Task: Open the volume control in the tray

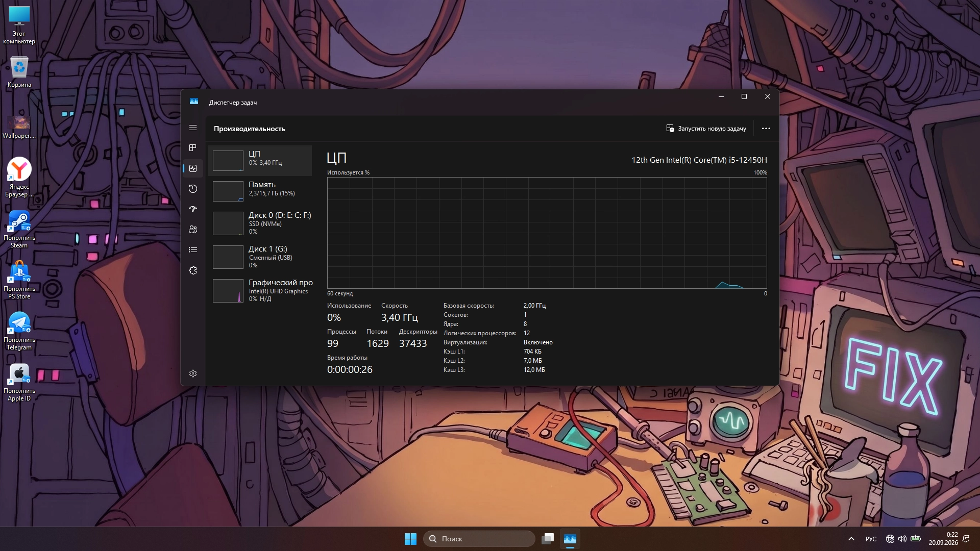Action: click(x=902, y=539)
